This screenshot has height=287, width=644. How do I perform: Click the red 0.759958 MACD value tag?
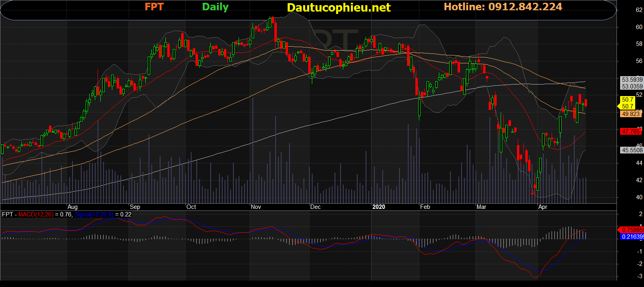(632, 230)
